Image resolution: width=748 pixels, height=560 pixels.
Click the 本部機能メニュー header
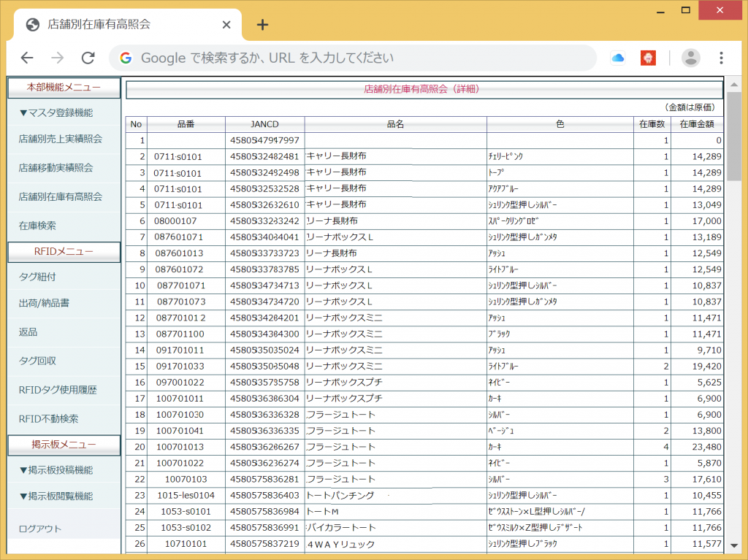[64, 88]
